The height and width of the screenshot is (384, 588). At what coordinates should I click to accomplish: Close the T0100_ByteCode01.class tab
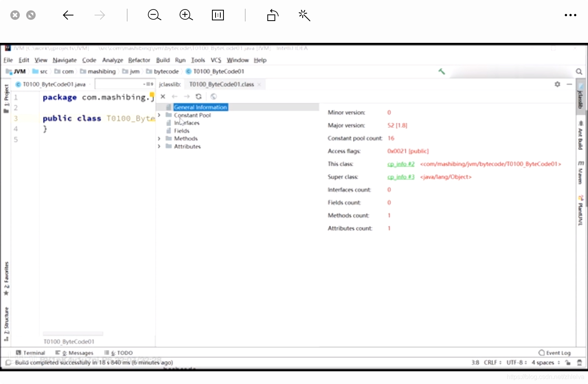pos(259,84)
